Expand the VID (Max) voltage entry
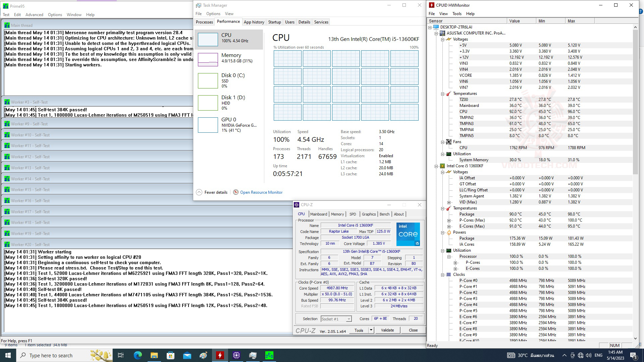The height and width of the screenshot is (362, 644). click(449, 202)
